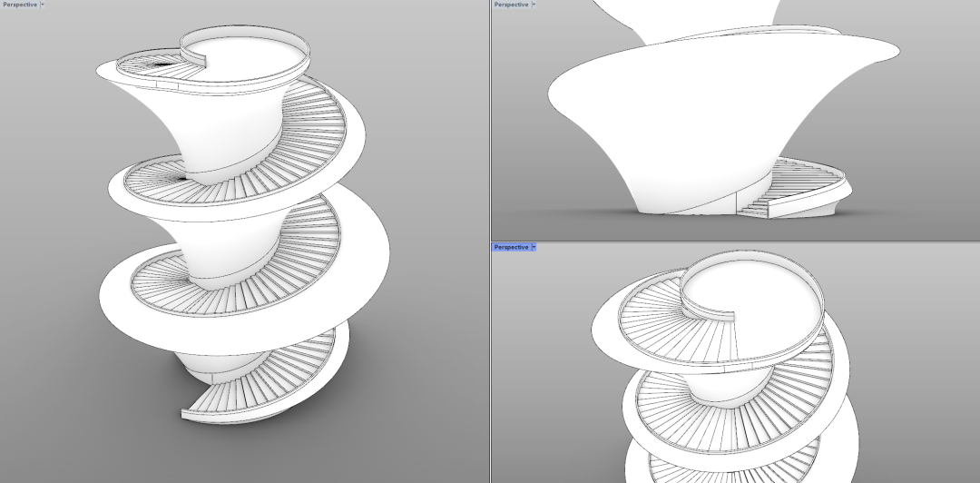
Task: Click the left viewport's Perspective title label
Action: pos(19,5)
